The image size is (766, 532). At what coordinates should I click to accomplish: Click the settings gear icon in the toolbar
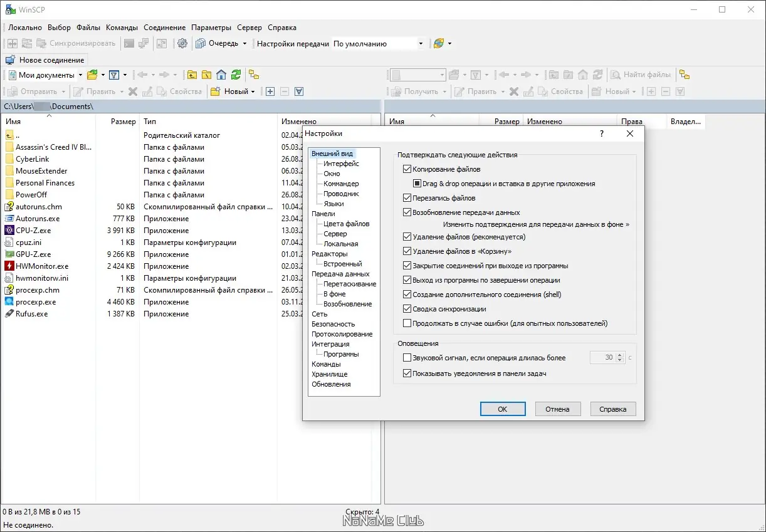(182, 44)
